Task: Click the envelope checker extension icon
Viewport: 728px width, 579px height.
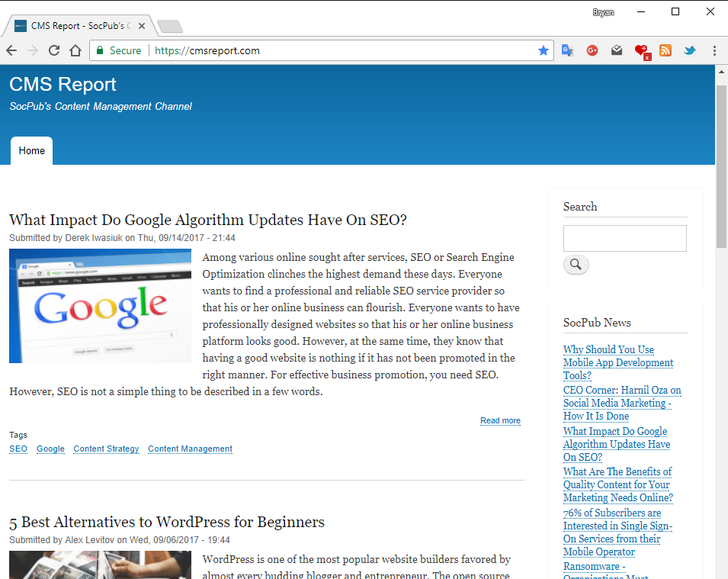Action: click(x=617, y=50)
